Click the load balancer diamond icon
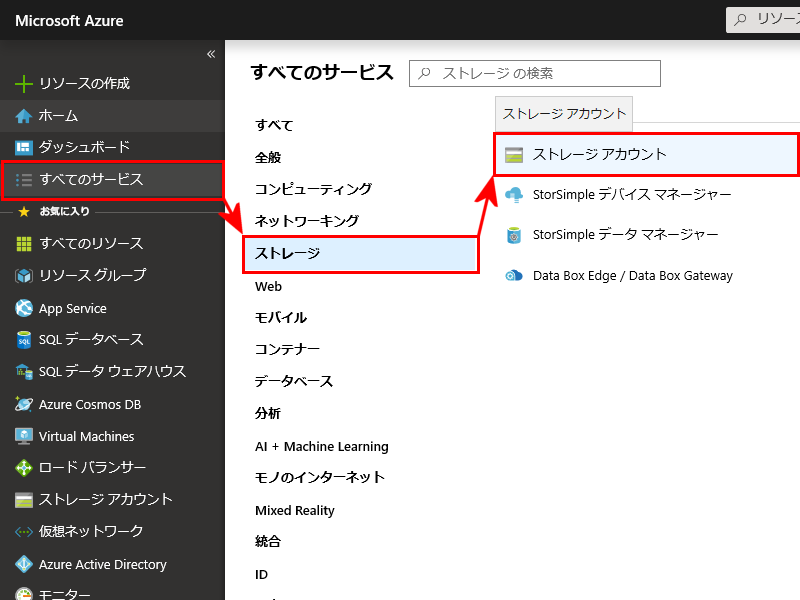The height and width of the screenshot is (600, 800). tap(23, 467)
